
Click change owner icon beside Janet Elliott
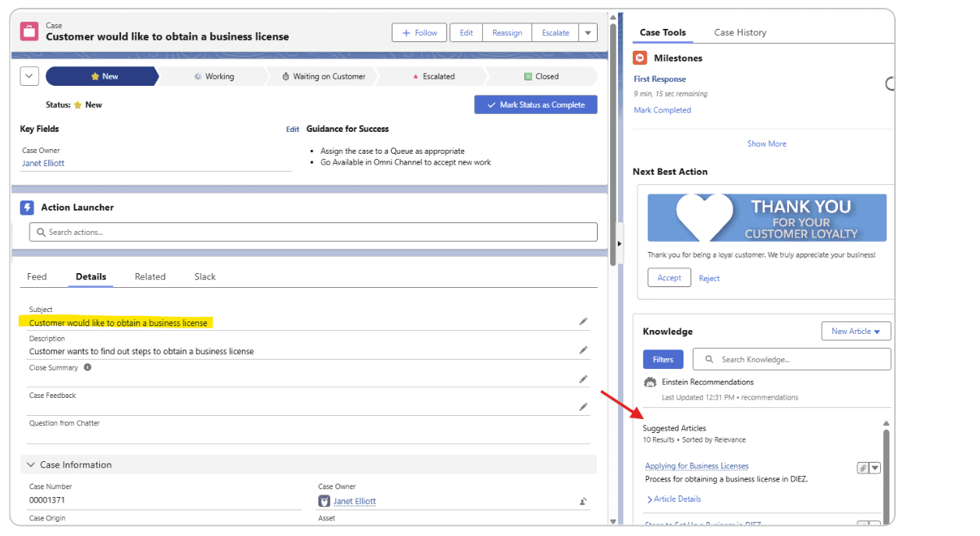click(583, 502)
